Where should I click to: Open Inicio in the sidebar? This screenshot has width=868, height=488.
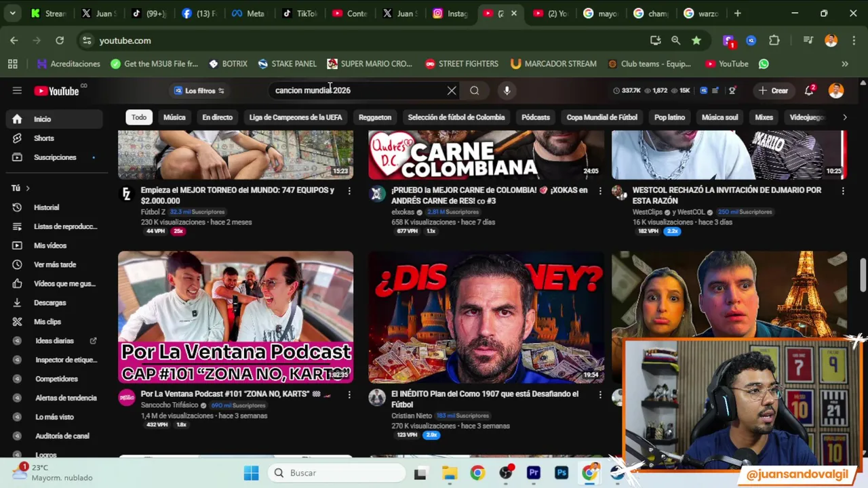coord(54,119)
